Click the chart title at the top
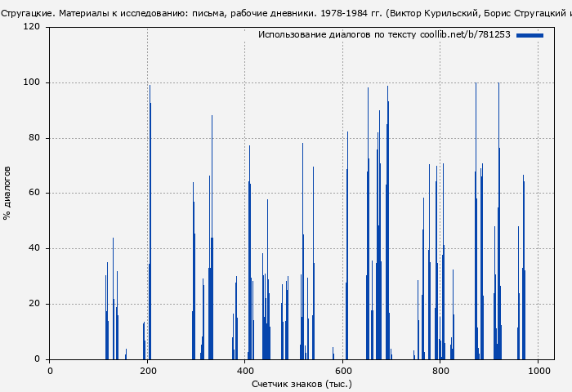 pos(286,13)
